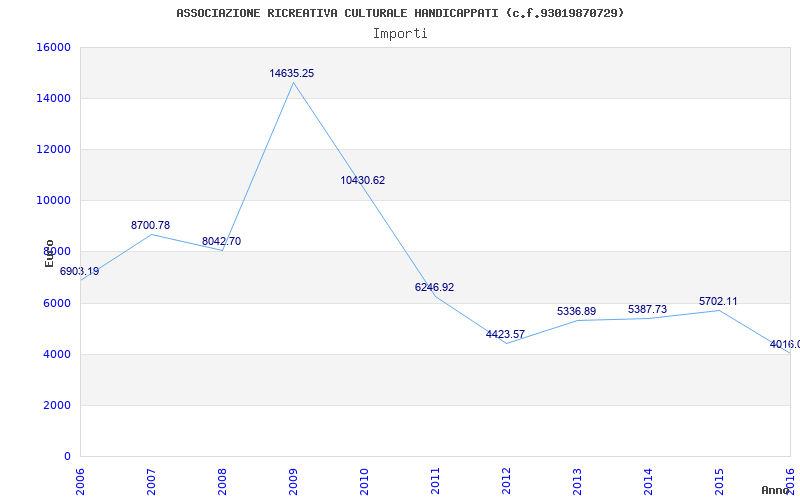This screenshot has width=800, height=500.
Task: Select the 8042.70 data label
Action: (x=221, y=241)
